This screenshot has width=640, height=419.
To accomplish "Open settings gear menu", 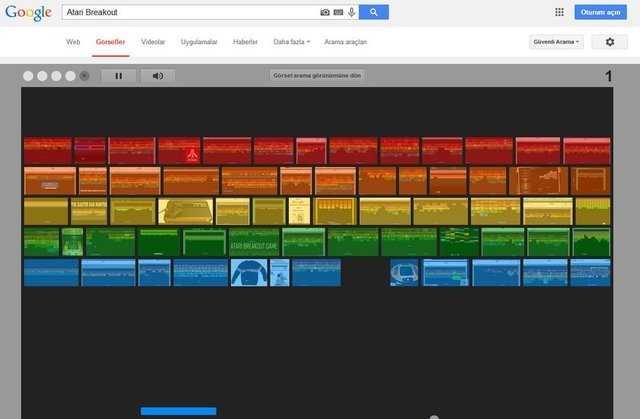I will [x=609, y=42].
